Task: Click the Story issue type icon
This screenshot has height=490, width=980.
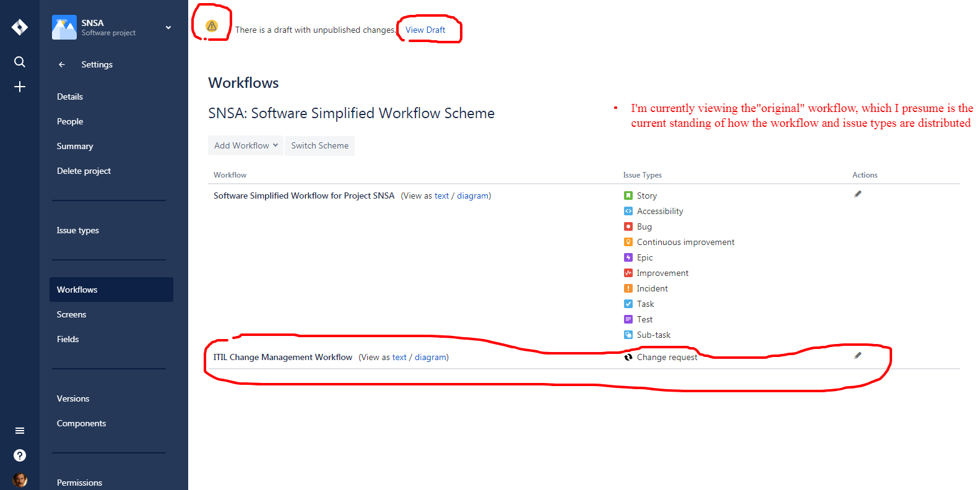Action: click(628, 196)
